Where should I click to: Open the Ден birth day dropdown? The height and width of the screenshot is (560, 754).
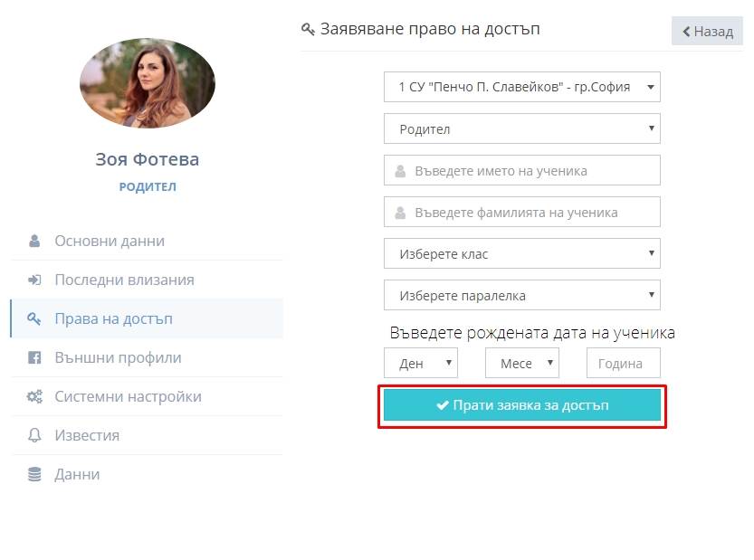(421, 363)
